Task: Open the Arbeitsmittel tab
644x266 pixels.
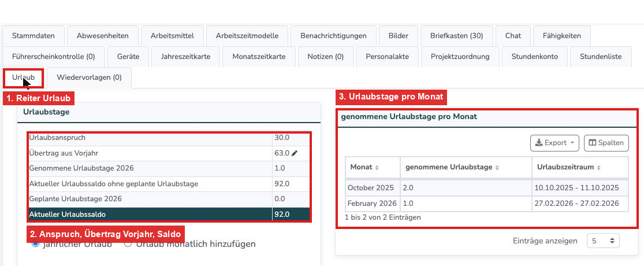Action: point(172,36)
